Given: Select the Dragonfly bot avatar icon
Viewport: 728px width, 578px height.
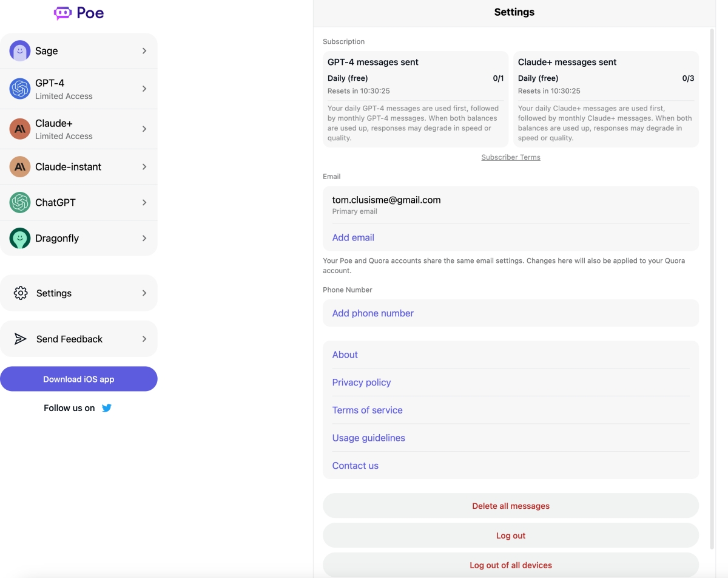Looking at the screenshot, I should 20,238.
